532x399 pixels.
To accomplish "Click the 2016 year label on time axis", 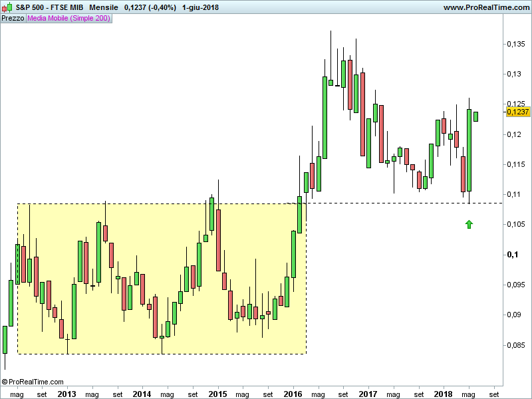I will (293, 394).
